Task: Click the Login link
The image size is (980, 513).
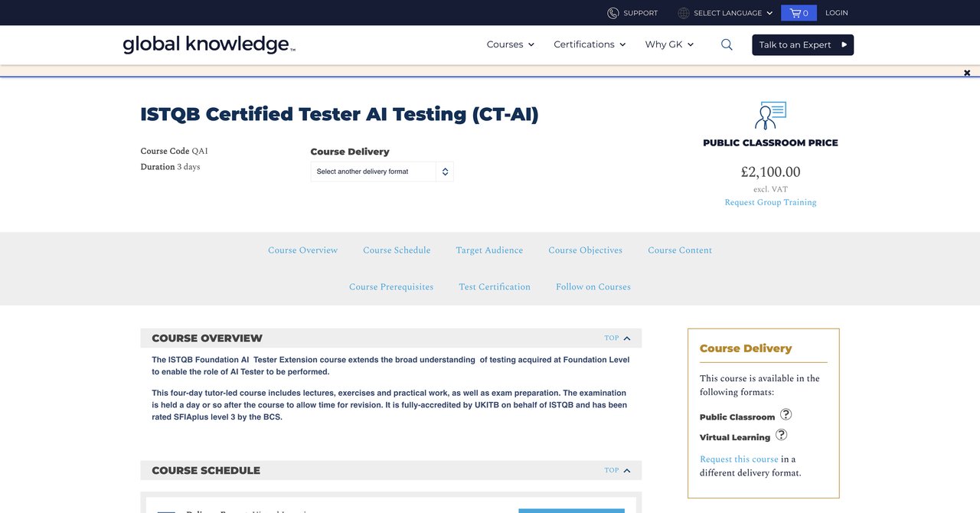Action: coord(836,13)
